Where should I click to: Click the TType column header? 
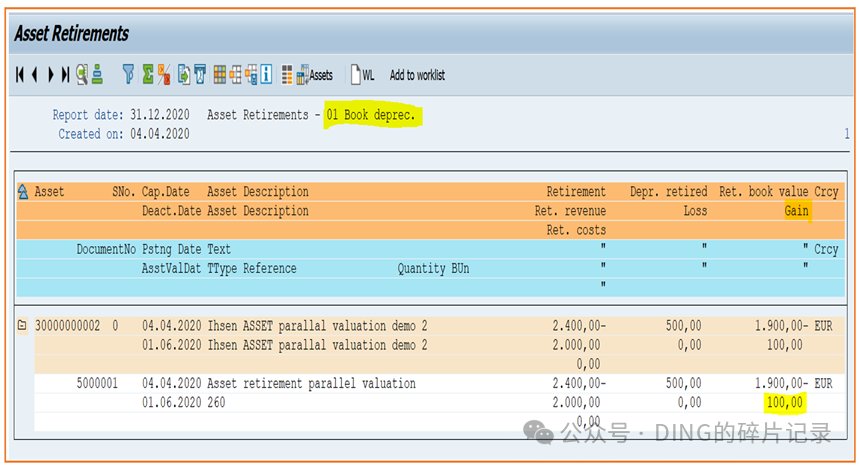[x=222, y=269]
